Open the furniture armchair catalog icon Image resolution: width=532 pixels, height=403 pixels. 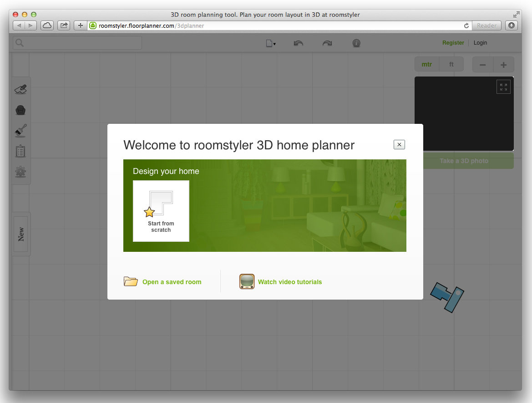[x=20, y=110]
